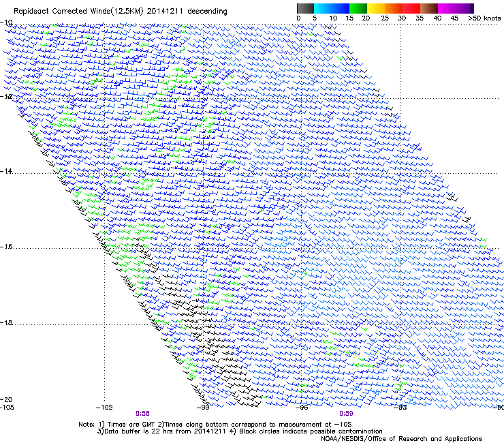Click the 'Data buffer is 22 hrs' note line
This screenshot has height=443, width=504.
click(240, 431)
